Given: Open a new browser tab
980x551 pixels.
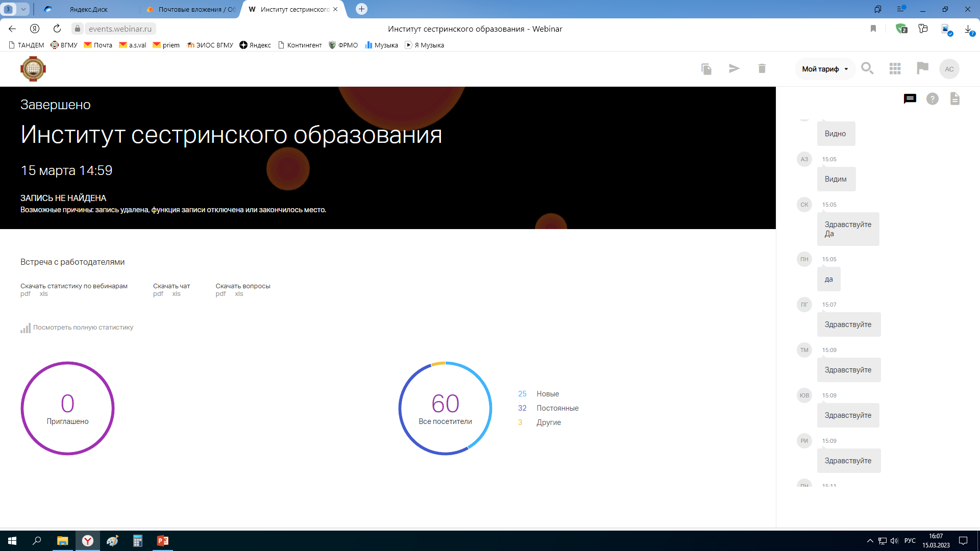Looking at the screenshot, I should point(361,9).
